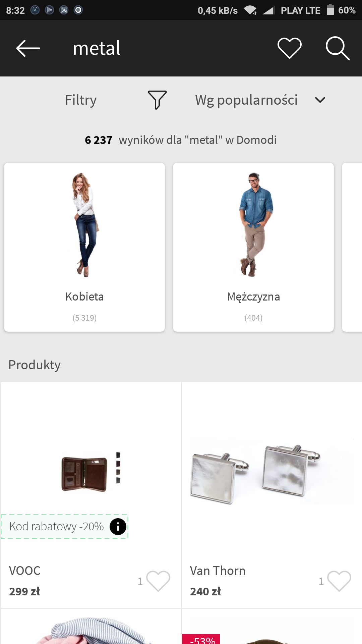Viewport: 362px width, 644px height.
Task: Open the VOOC leather organizer thumbnail
Action: [x=91, y=472]
